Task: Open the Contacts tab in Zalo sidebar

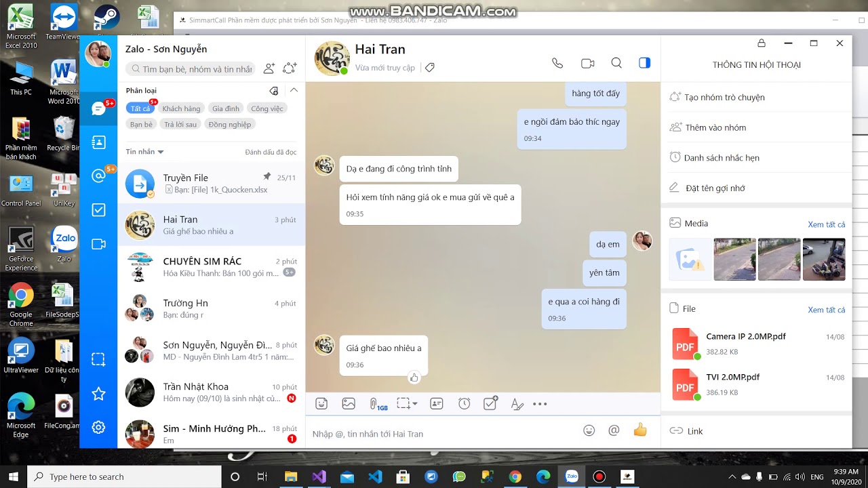Action: 98,142
